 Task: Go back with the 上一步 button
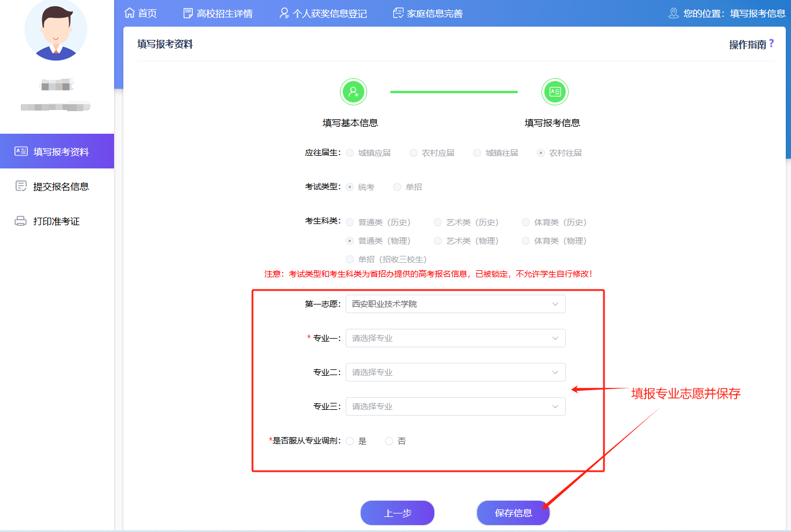click(397, 513)
